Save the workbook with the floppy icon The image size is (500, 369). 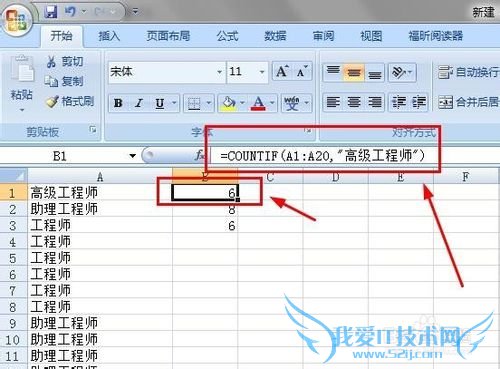[x=51, y=12]
